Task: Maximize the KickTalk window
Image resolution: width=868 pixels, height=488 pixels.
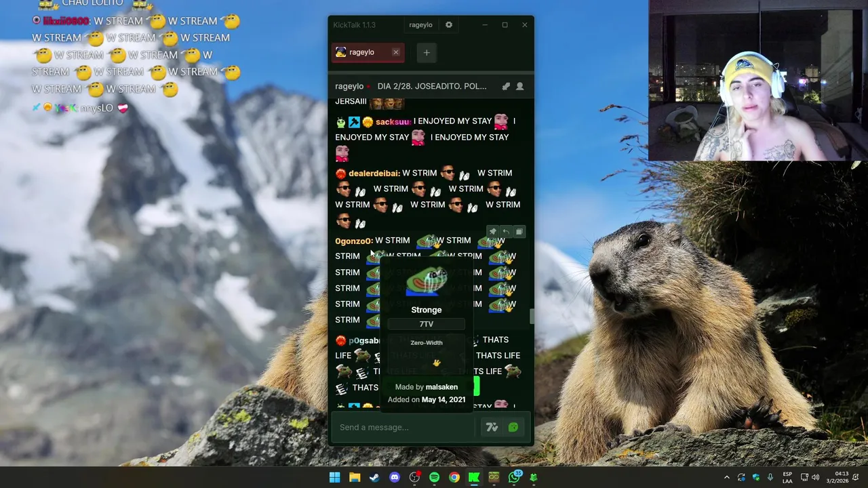Action: click(x=505, y=25)
